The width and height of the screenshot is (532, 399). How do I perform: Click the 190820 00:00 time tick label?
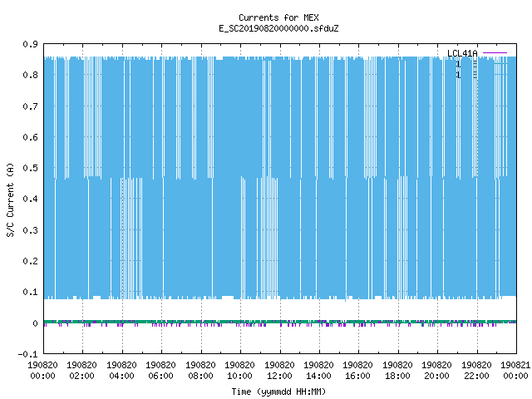pyautogui.click(x=42, y=371)
